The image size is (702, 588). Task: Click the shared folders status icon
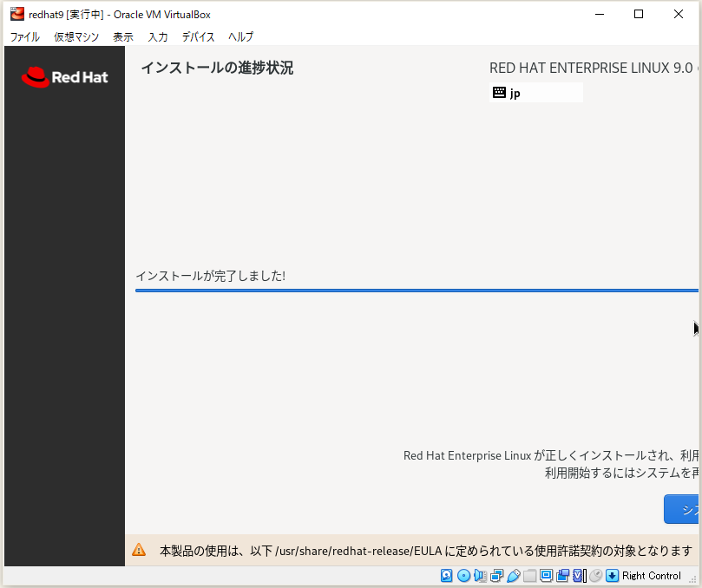pos(529,576)
